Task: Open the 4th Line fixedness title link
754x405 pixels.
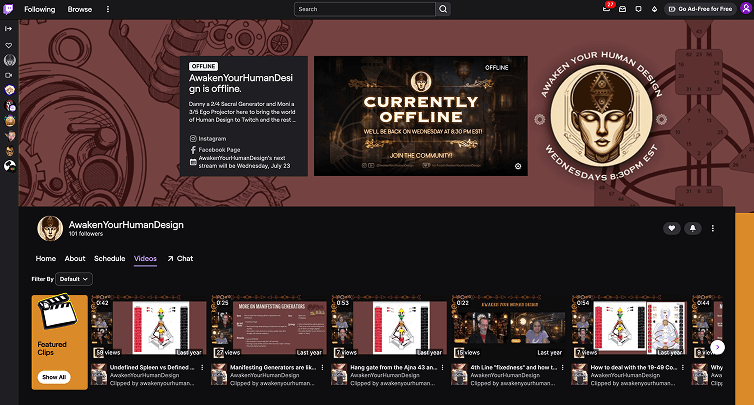Action: 513,367
